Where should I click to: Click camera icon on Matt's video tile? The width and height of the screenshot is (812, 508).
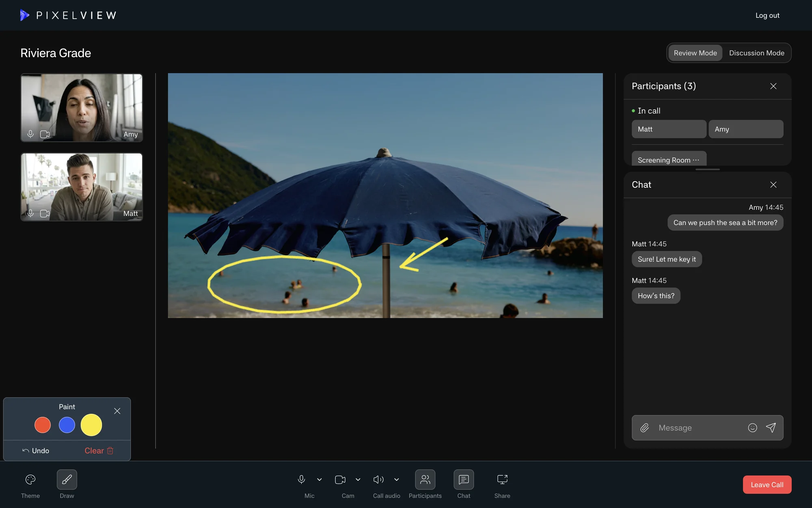[45, 213]
